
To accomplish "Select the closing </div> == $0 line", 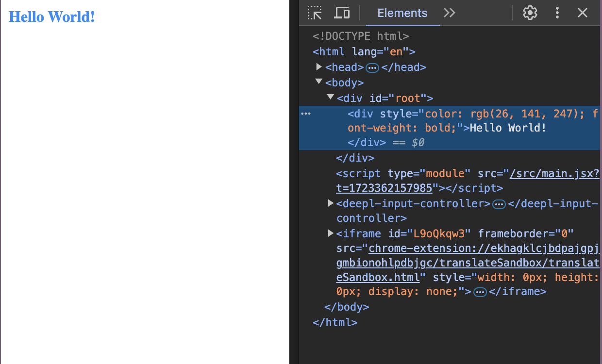I will (386, 143).
